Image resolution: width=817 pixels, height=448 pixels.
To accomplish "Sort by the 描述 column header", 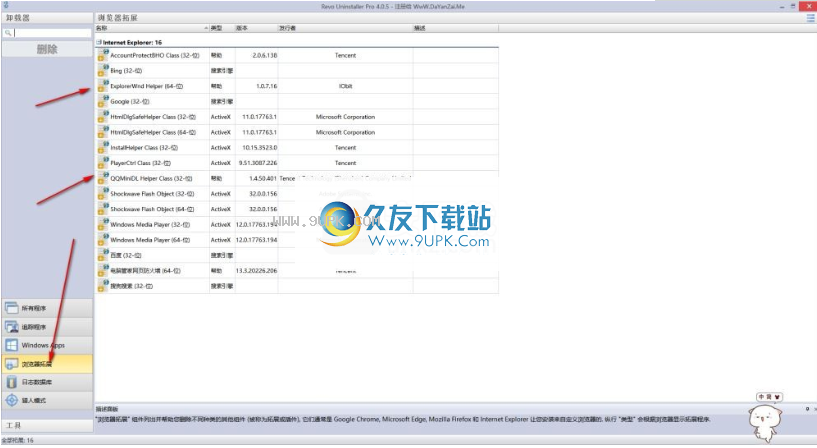I will 455,28.
